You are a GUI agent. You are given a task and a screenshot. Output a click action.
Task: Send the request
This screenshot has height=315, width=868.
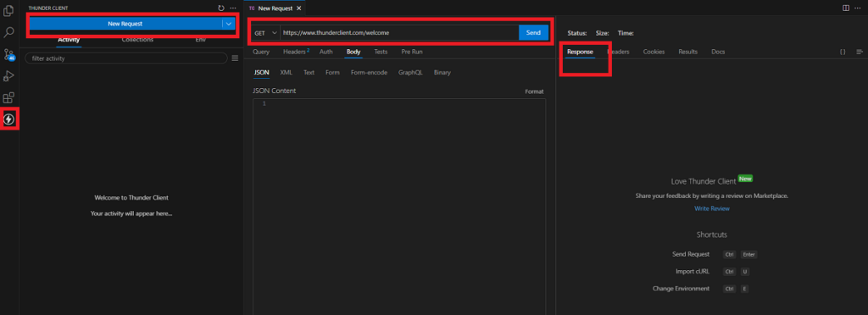[x=533, y=33]
